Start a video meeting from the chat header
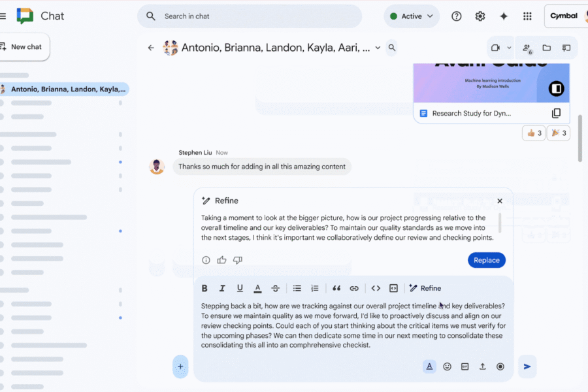The height and width of the screenshot is (392, 588). click(x=495, y=47)
